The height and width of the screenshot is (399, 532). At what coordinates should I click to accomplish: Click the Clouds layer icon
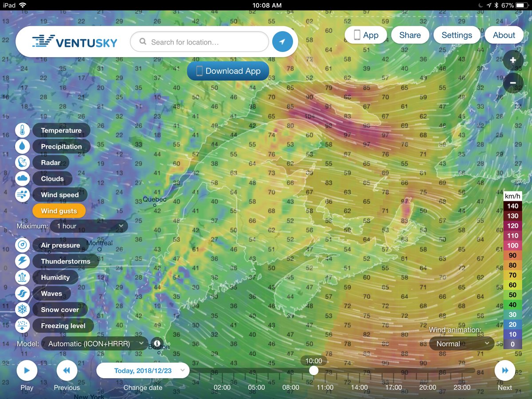coord(23,179)
